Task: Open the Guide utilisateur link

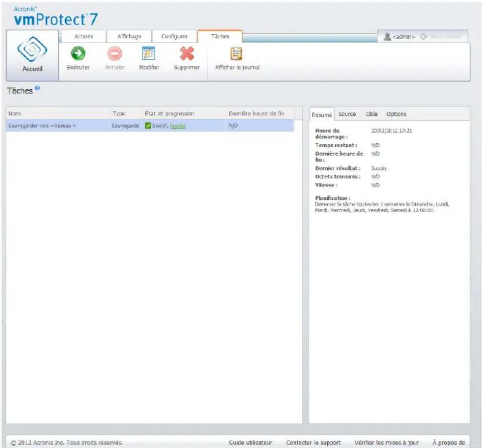Action: pos(250,442)
